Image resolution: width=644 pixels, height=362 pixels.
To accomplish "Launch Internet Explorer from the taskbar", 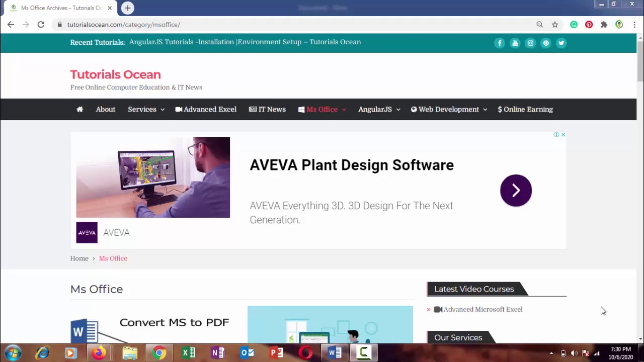I will pyautogui.click(x=42, y=353).
